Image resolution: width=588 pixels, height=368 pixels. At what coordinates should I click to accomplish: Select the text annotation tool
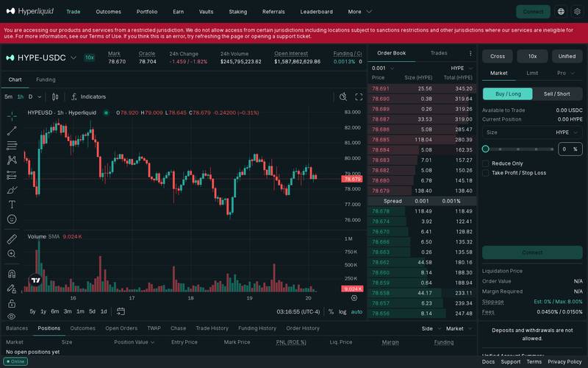12,205
